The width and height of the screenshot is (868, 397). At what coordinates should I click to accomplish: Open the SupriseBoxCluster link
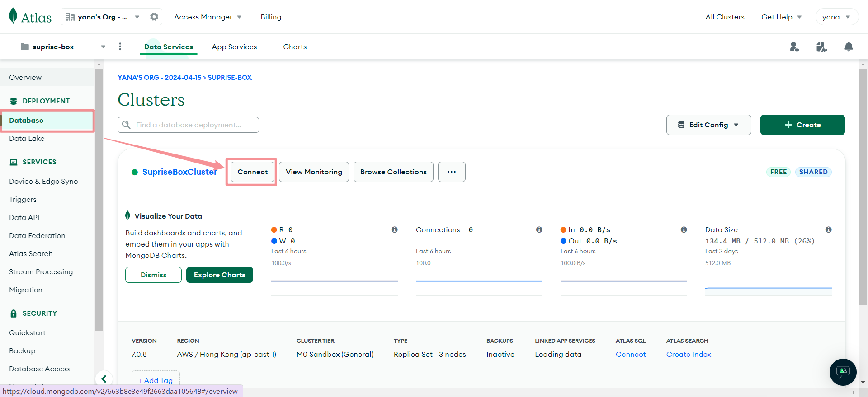tap(179, 172)
